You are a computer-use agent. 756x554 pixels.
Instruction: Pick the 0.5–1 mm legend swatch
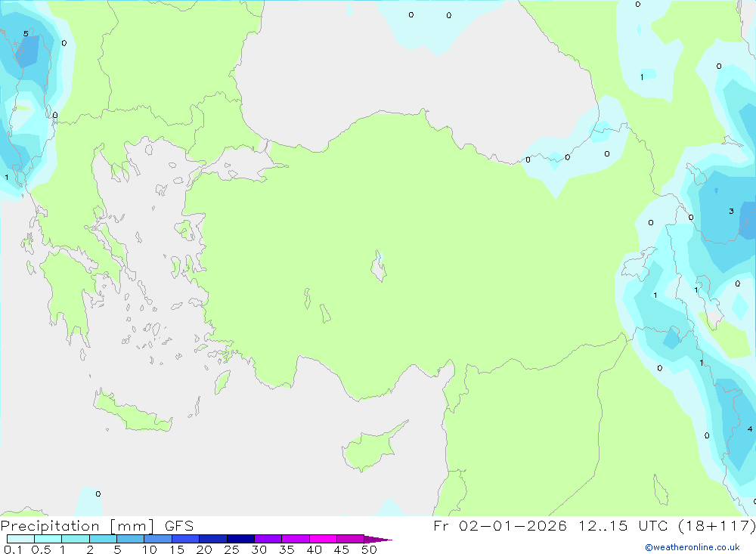pos(48,539)
